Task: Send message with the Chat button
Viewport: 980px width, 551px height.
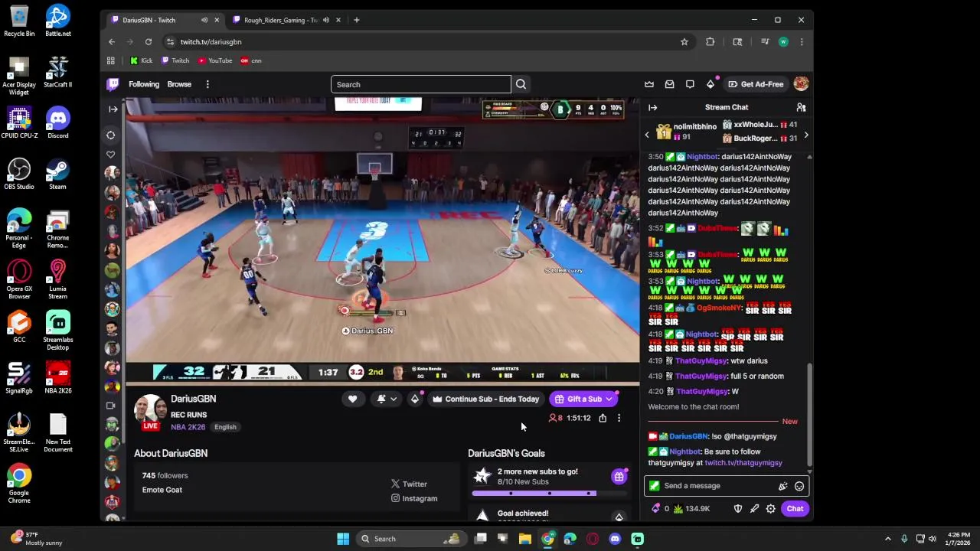Action: 795,509
